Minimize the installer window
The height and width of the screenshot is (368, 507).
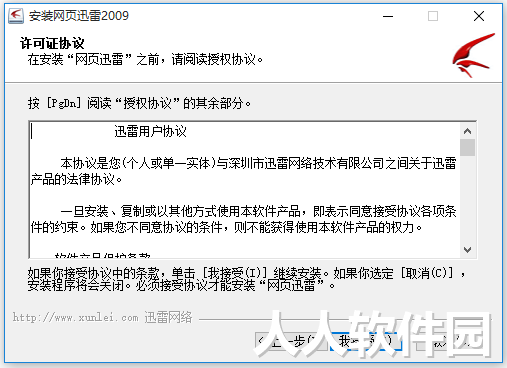click(x=388, y=16)
